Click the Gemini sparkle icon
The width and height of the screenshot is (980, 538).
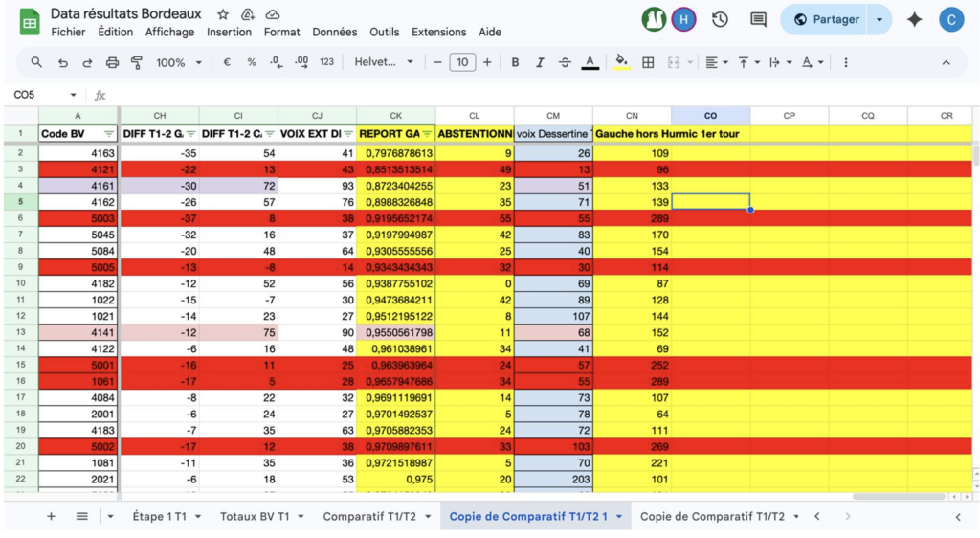coord(914,19)
